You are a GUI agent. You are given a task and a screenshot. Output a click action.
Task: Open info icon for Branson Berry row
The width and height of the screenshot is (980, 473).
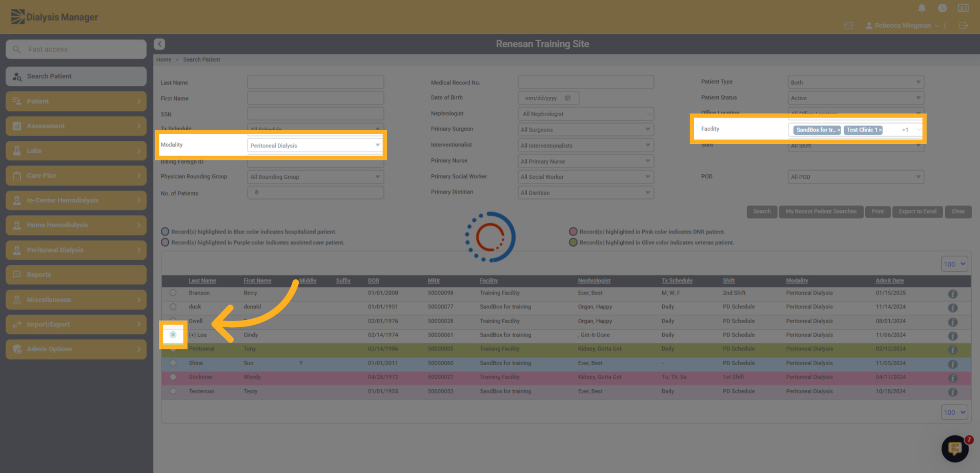953,293
